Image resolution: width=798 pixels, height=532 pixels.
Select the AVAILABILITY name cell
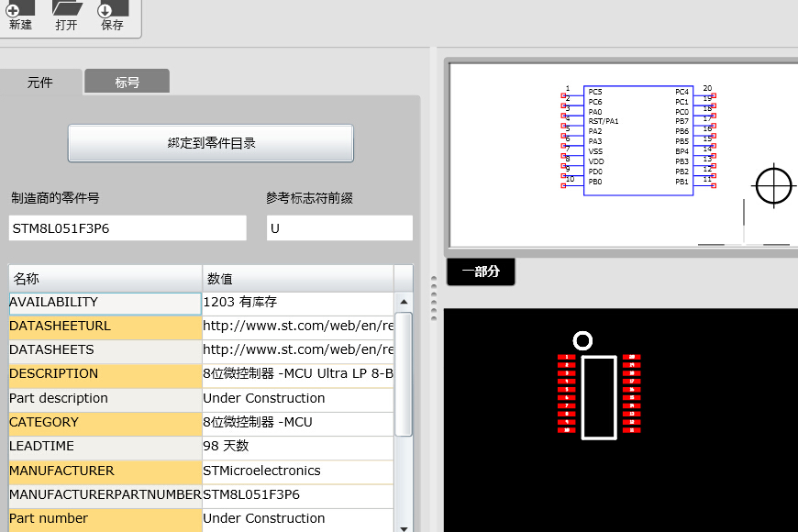pos(105,303)
